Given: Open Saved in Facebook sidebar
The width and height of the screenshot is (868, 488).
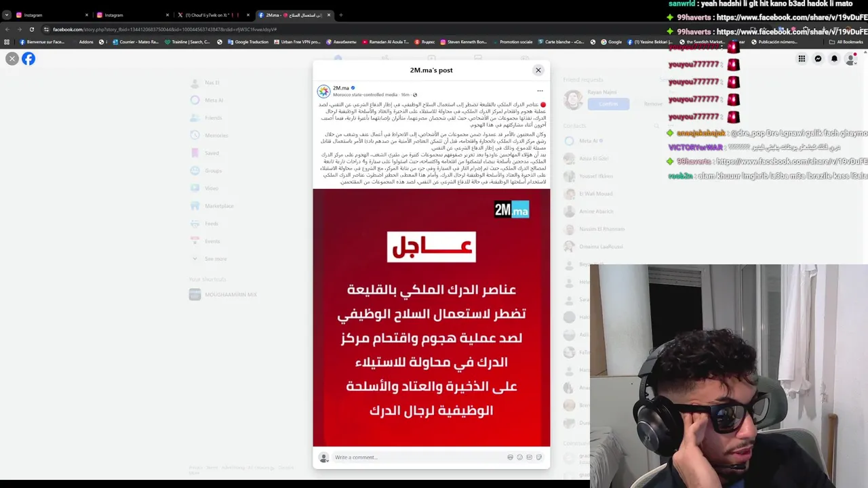Looking at the screenshot, I should coord(205,153).
